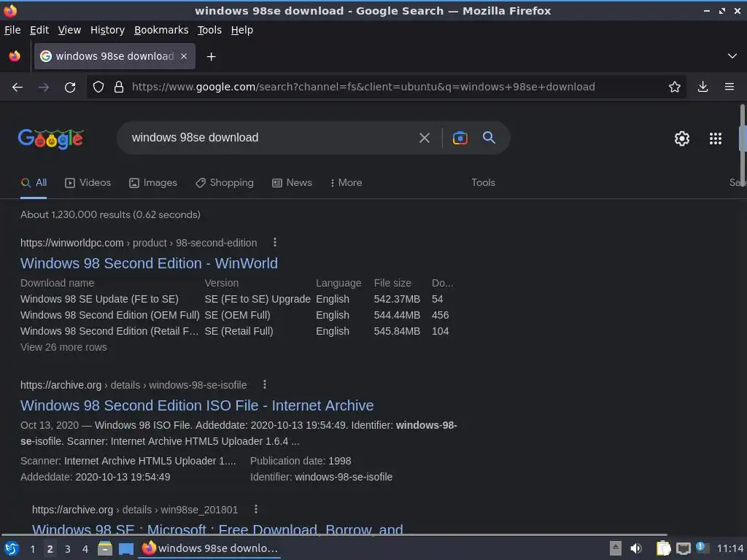Viewport: 747px width, 560px height.
Task: Open the Help menu
Action: click(x=242, y=30)
